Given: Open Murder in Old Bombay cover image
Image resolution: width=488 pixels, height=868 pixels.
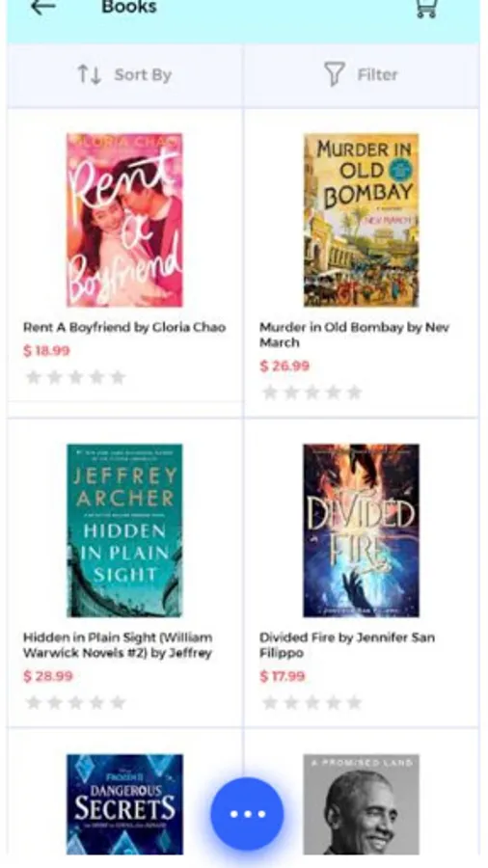Looking at the screenshot, I should click(x=362, y=220).
